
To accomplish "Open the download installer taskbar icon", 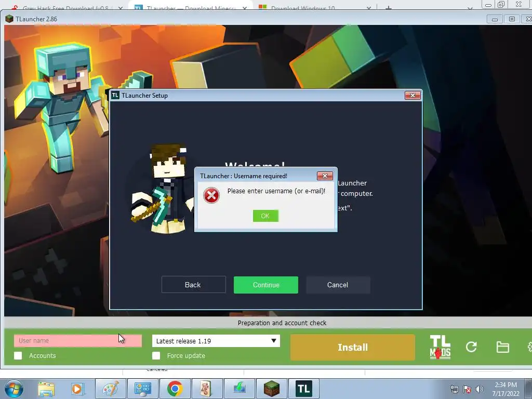I will click(239, 389).
